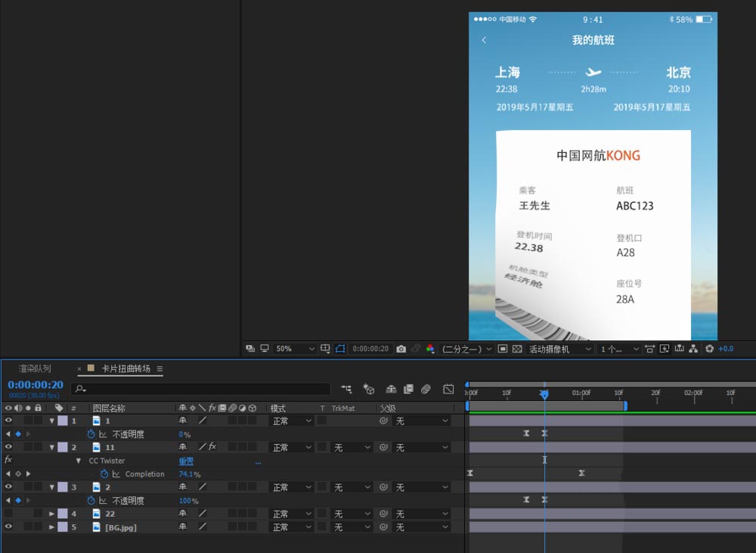The height and width of the screenshot is (553, 756).
Task: Expand layer 22 properties triangle
Action: click(52, 514)
